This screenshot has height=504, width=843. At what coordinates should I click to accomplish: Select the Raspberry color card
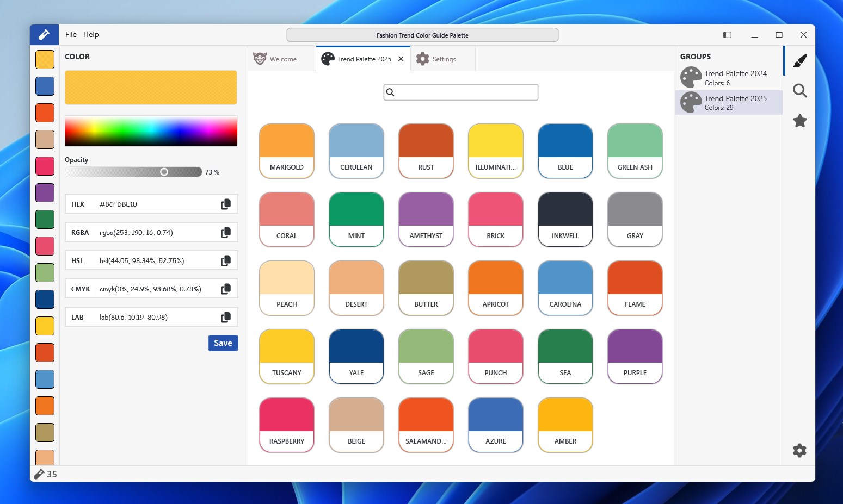click(287, 425)
